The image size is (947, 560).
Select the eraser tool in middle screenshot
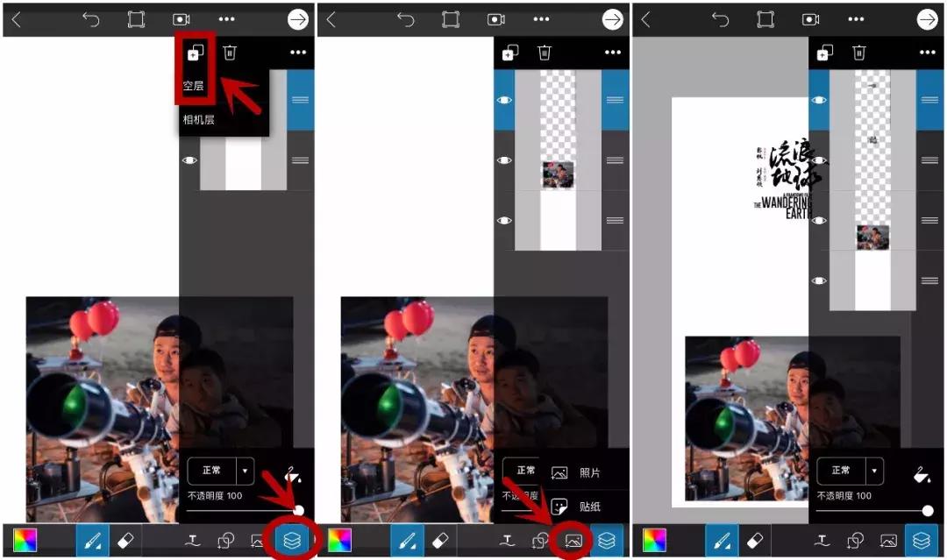pos(439,540)
